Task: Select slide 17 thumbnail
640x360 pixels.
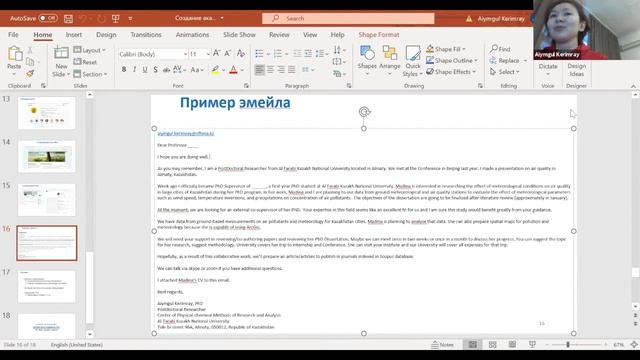Action: 47,287
